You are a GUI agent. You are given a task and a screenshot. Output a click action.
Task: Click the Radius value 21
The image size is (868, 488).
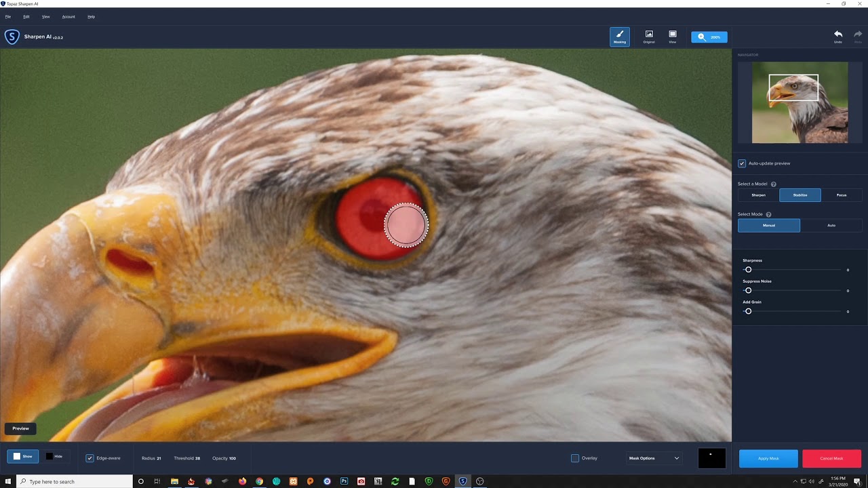[x=159, y=458]
